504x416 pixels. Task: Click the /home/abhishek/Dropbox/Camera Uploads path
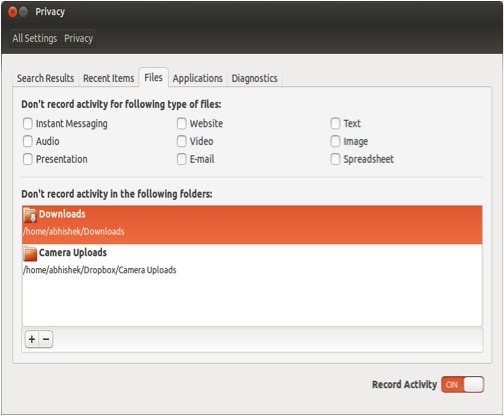(100, 270)
